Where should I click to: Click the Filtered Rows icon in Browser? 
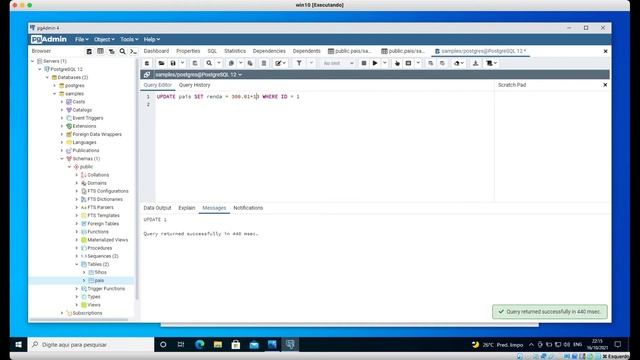111,51
